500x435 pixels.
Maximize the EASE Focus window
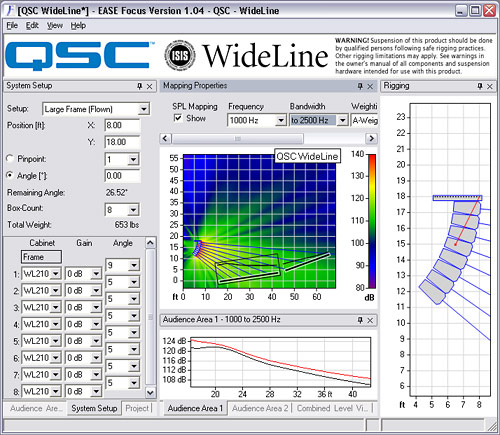click(475, 10)
